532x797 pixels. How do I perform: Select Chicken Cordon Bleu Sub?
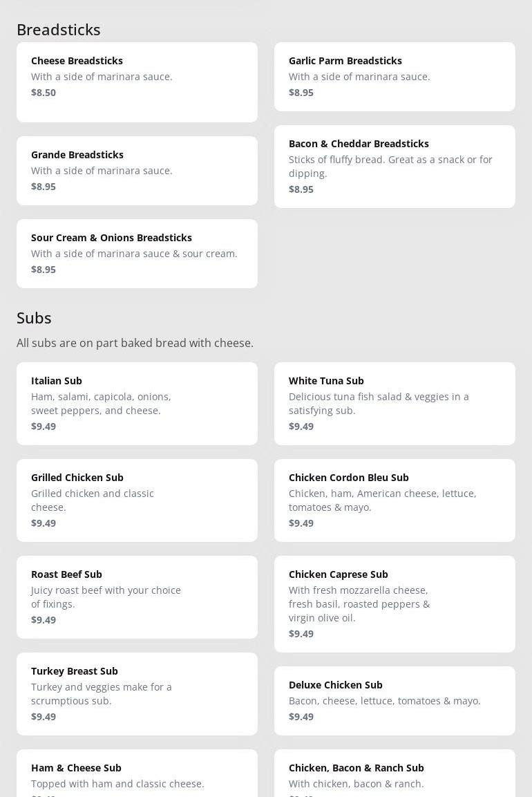tap(395, 500)
